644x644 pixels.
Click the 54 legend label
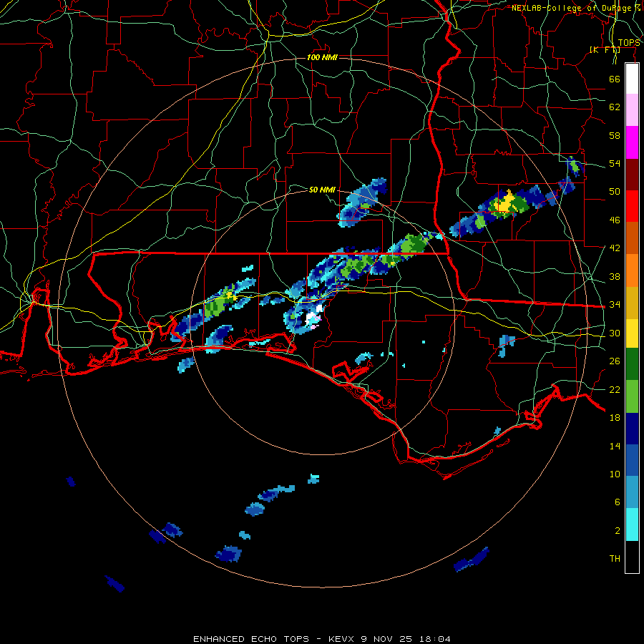click(x=615, y=163)
